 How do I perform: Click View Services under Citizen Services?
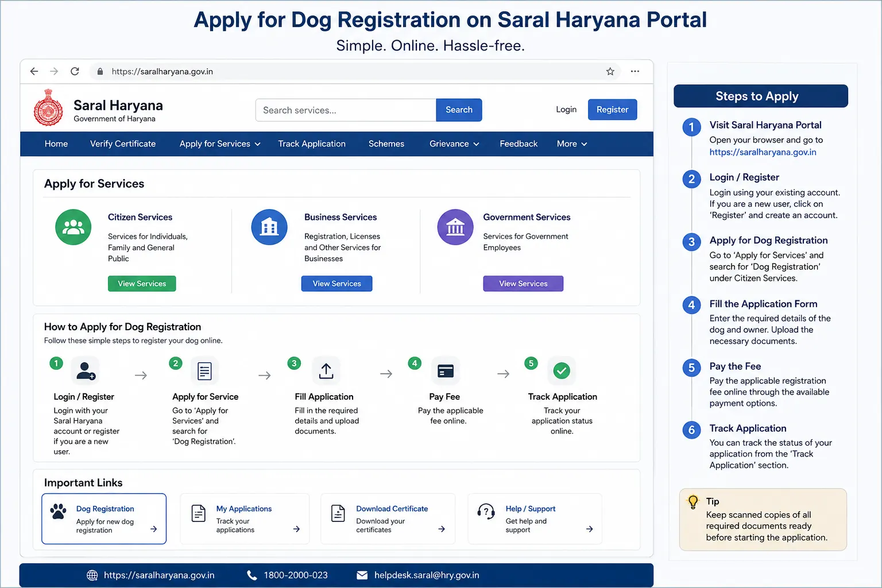pos(142,284)
